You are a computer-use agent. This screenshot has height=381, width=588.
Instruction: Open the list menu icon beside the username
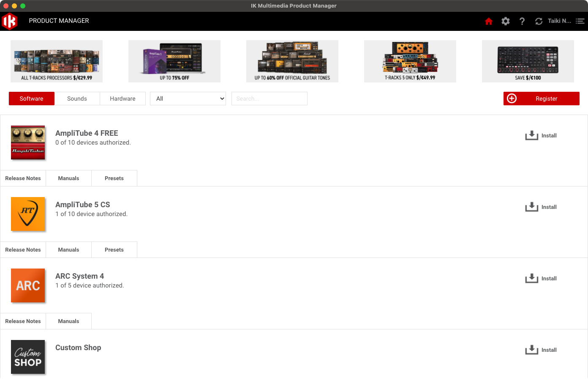[580, 21]
